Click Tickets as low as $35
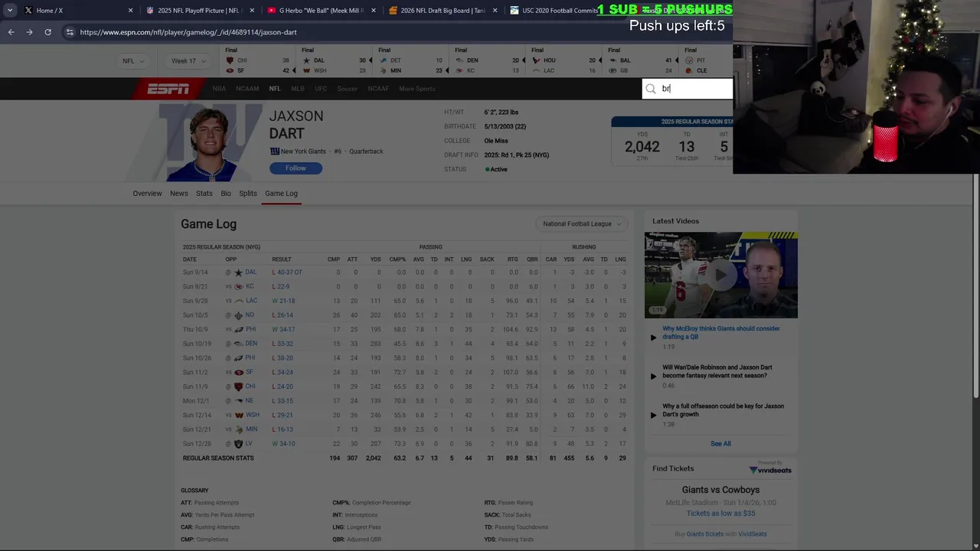980x551 pixels. pyautogui.click(x=720, y=514)
